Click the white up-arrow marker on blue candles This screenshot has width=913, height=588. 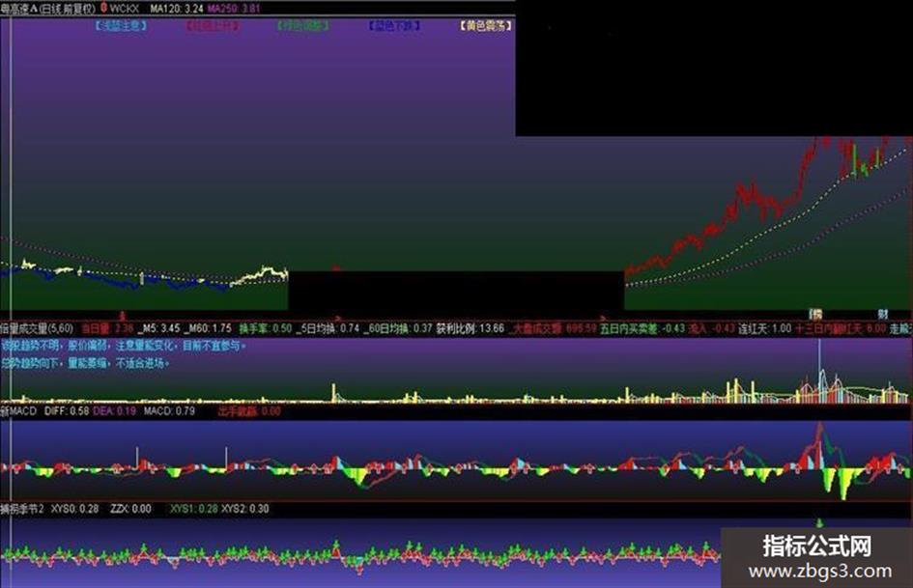click(x=141, y=278)
